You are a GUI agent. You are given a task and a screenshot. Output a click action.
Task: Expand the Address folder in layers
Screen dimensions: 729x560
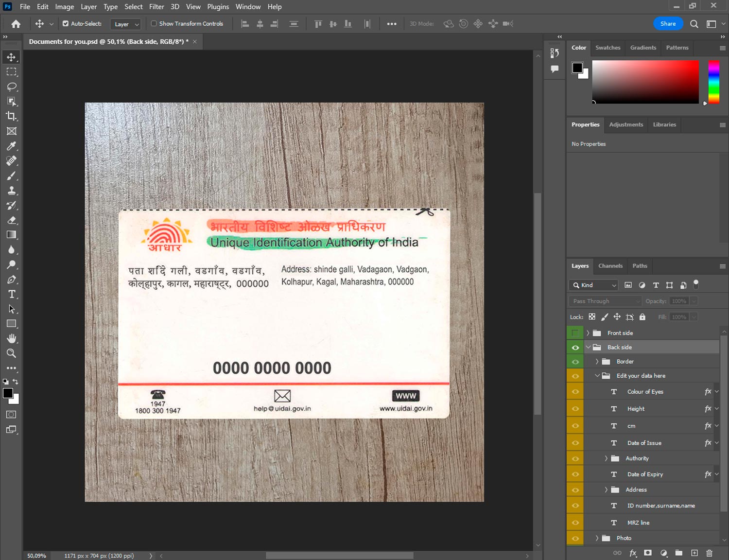[x=606, y=490]
